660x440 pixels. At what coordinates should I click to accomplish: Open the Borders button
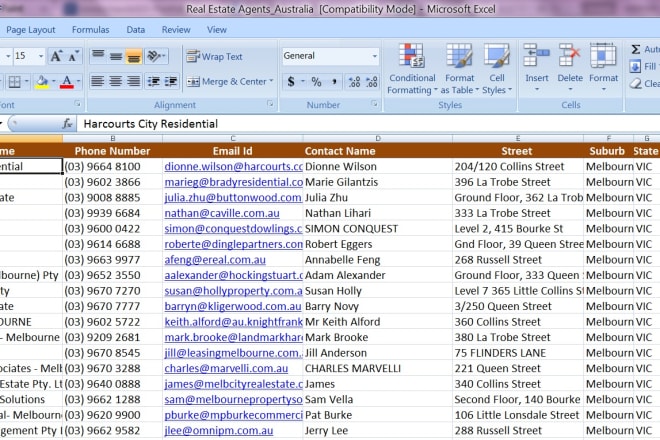point(15,81)
